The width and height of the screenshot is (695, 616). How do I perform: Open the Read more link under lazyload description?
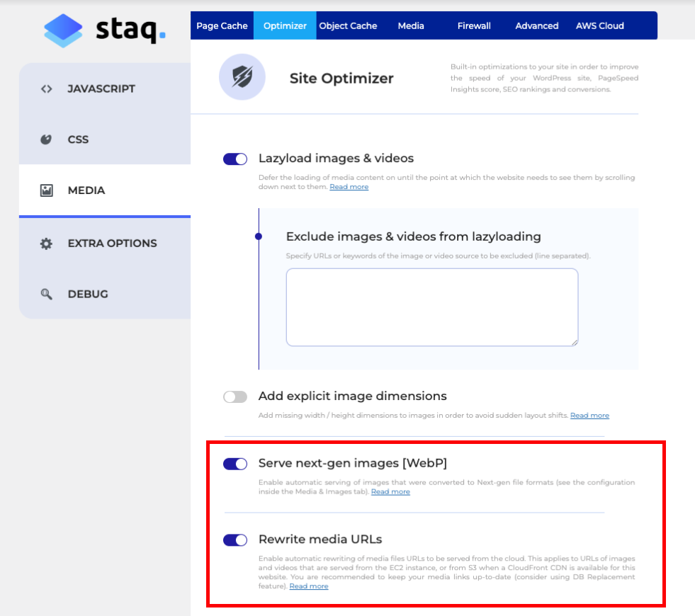(x=349, y=186)
